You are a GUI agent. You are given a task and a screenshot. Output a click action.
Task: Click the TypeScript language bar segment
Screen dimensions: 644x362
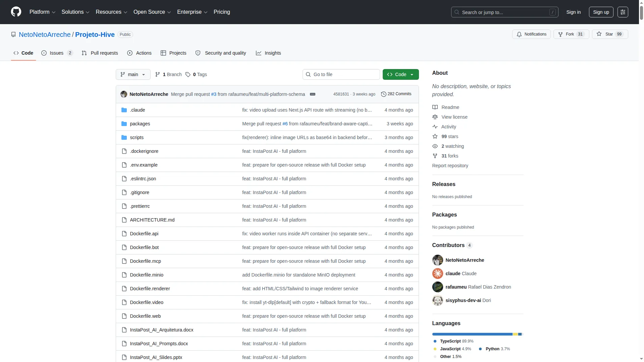pos(472,334)
